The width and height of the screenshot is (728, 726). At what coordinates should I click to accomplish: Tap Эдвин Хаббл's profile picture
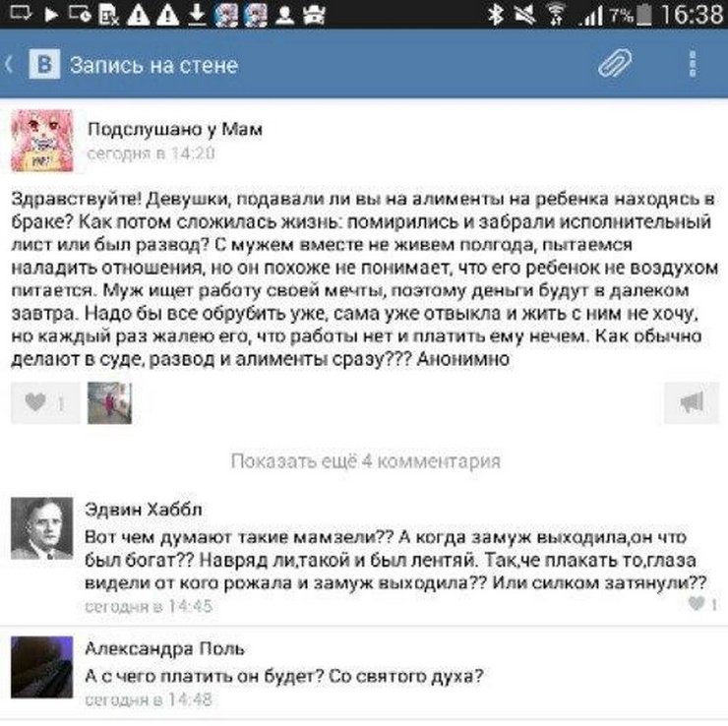(42, 528)
